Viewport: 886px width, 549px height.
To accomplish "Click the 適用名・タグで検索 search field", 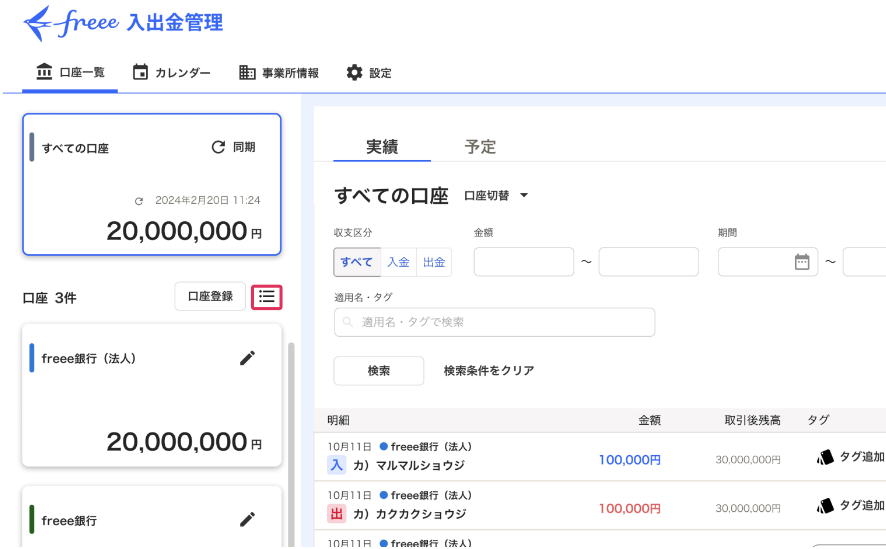I will [494, 322].
